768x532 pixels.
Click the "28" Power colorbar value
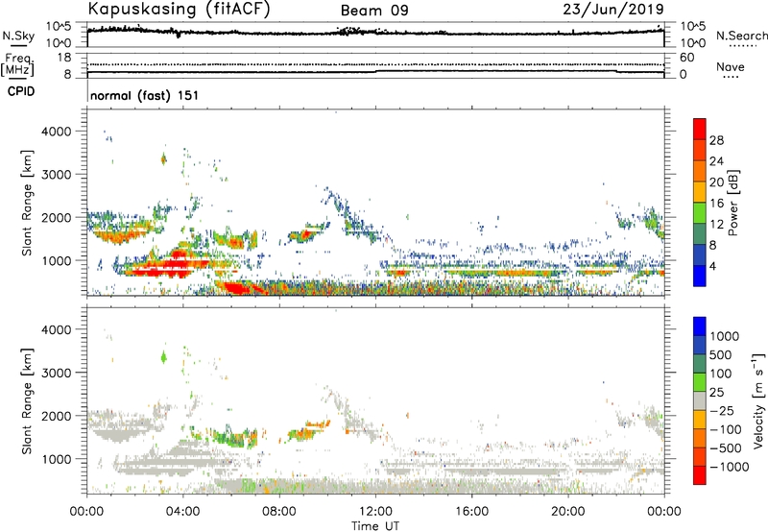(716, 140)
